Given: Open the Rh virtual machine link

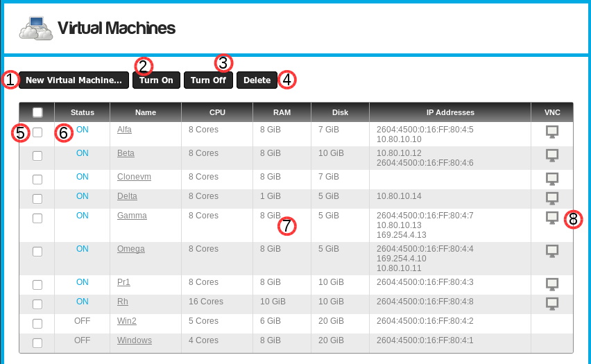Looking at the screenshot, I should [123, 302].
